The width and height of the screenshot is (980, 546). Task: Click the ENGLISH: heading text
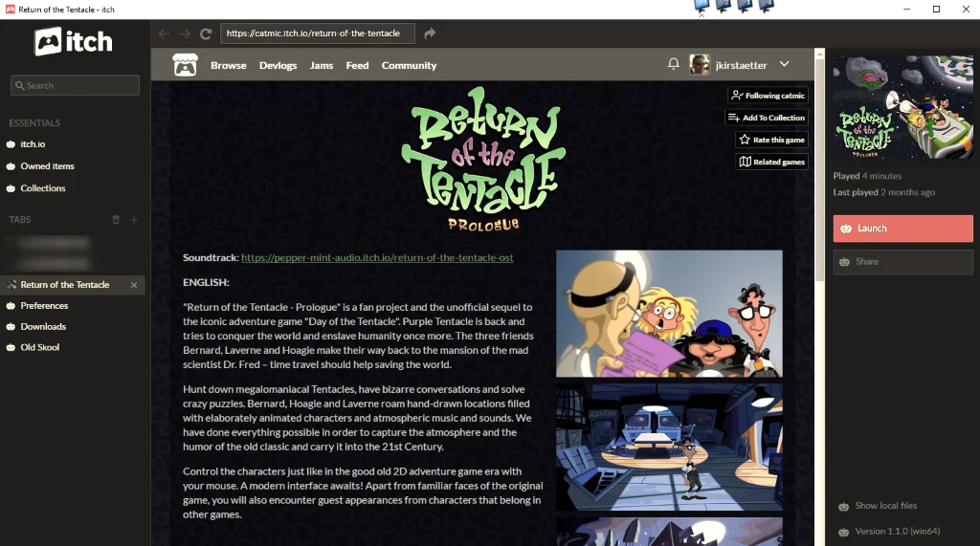206,282
